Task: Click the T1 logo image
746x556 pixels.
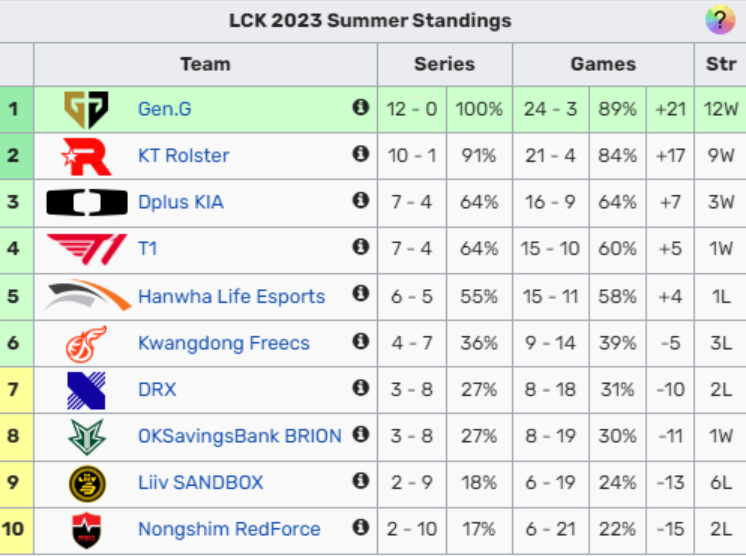Action: (87, 249)
